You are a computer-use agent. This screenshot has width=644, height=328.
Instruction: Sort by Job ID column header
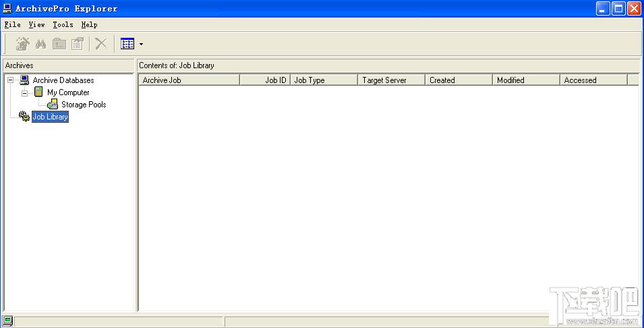pyautogui.click(x=265, y=80)
